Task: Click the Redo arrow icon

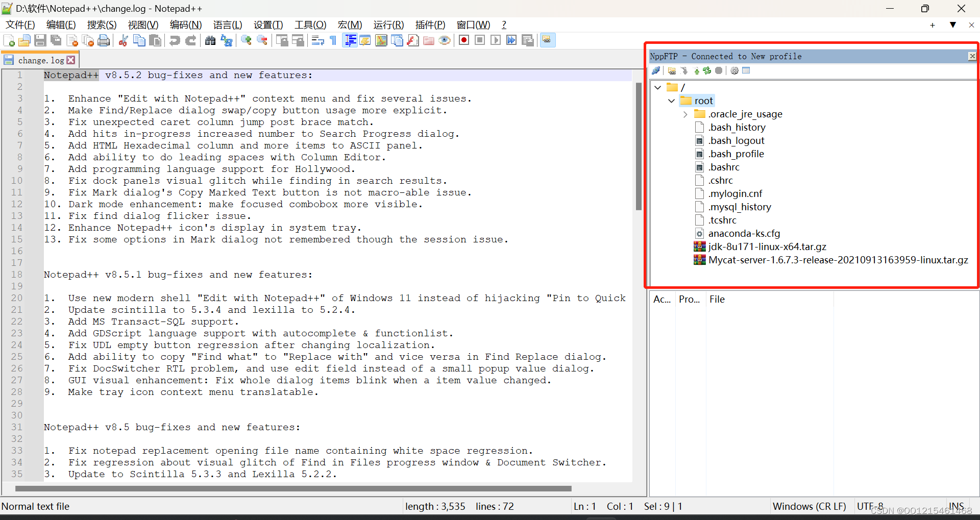Action: [x=191, y=40]
